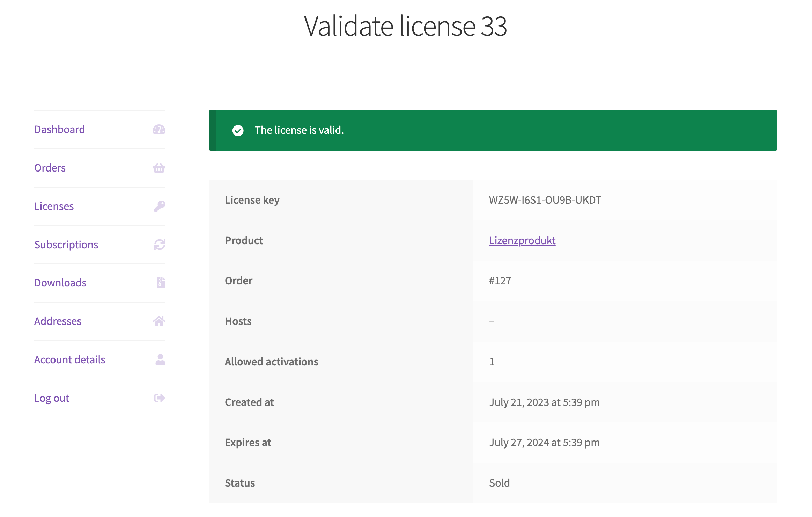Click the 'The license is valid.' message

pos(300,130)
